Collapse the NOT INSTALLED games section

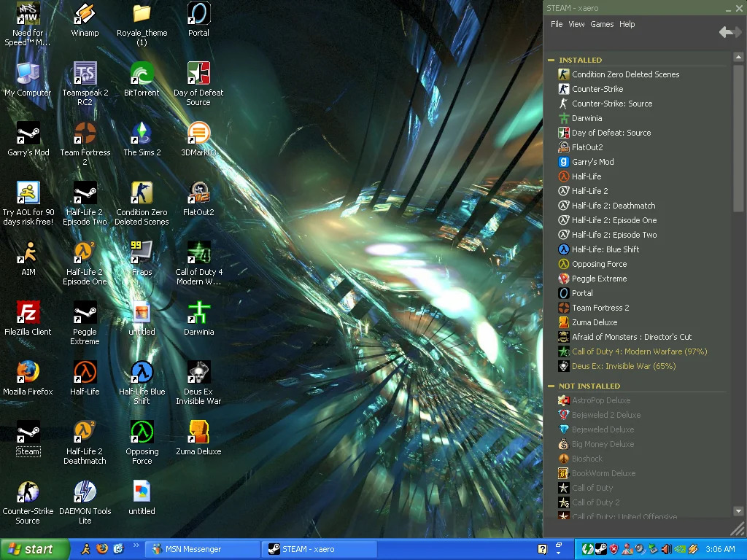point(551,386)
